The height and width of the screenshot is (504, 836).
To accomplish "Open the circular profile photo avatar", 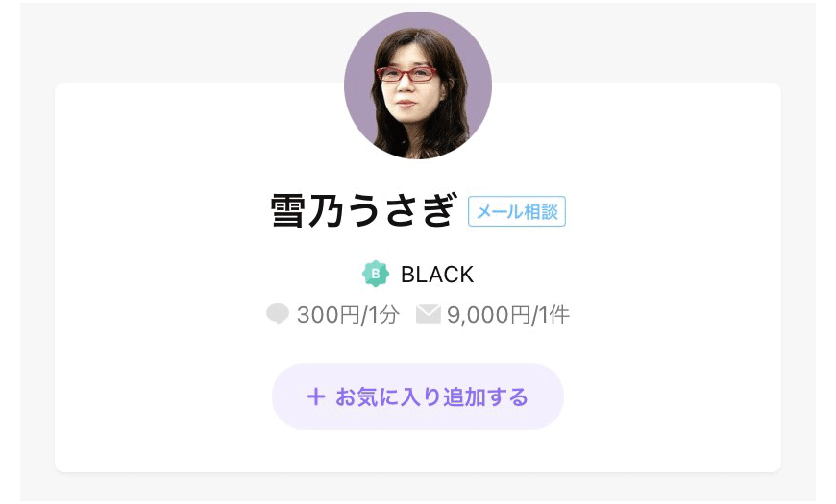I will click(x=417, y=85).
